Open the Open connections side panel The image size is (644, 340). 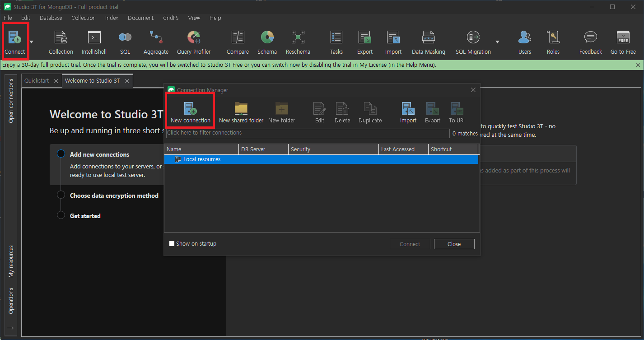point(11,101)
